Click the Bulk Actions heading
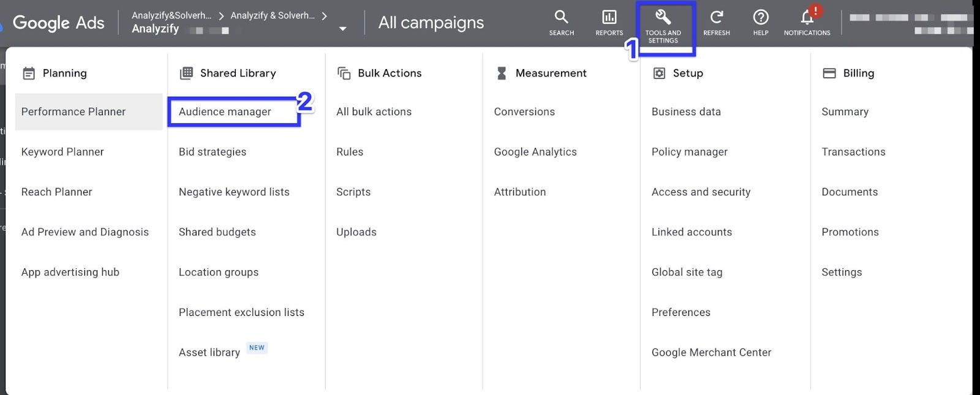The height and width of the screenshot is (395, 980). pos(390,73)
